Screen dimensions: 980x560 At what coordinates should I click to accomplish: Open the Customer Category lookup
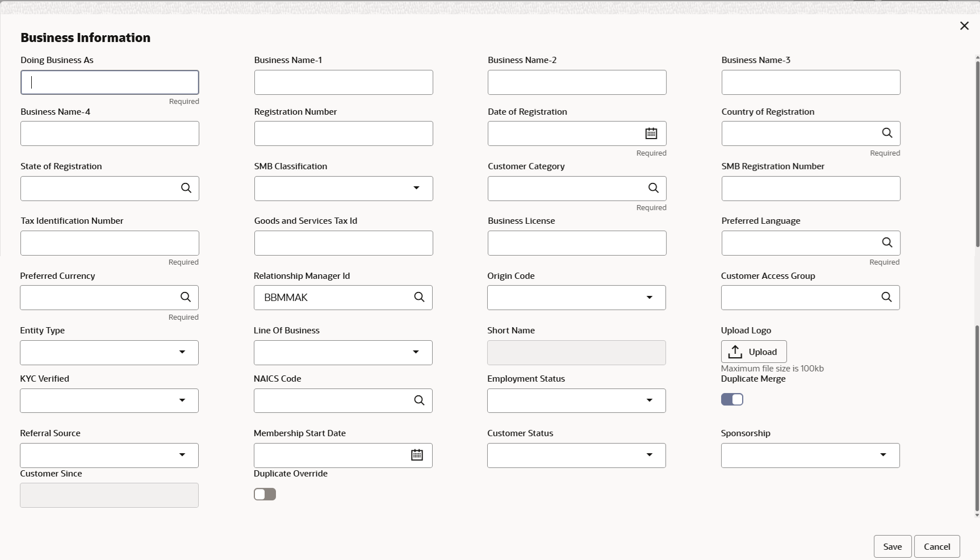coord(653,188)
